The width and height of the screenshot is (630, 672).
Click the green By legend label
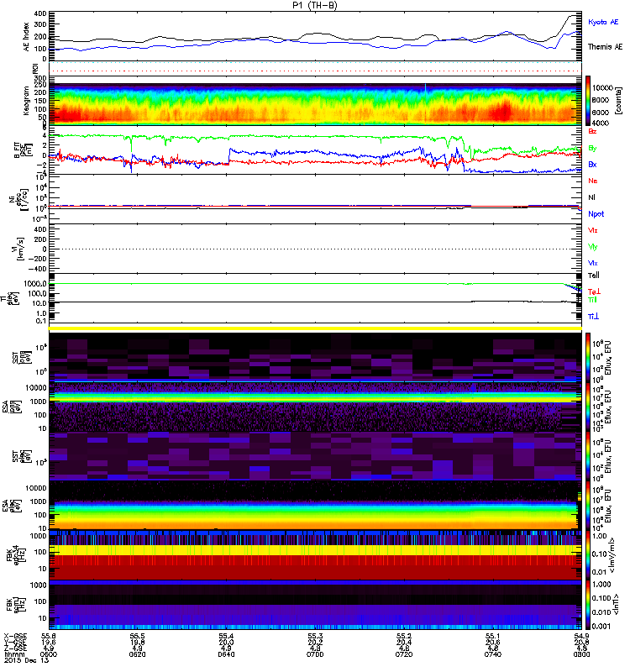coord(592,149)
